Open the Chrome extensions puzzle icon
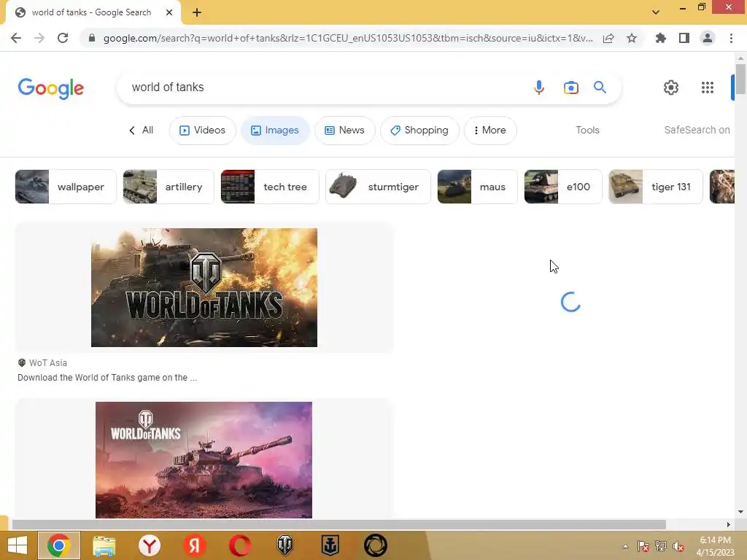The image size is (747, 560). (x=660, y=38)
